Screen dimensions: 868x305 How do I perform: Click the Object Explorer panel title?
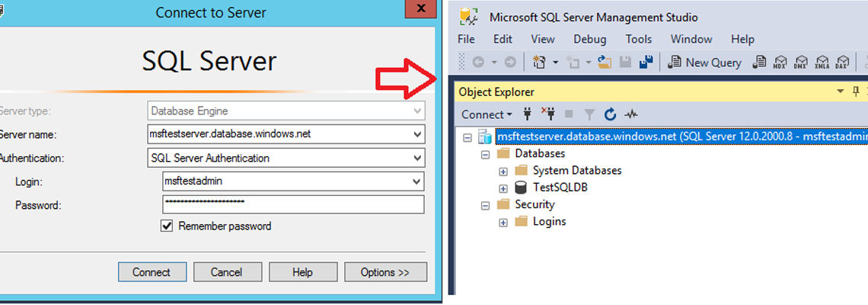pos(496,92)
